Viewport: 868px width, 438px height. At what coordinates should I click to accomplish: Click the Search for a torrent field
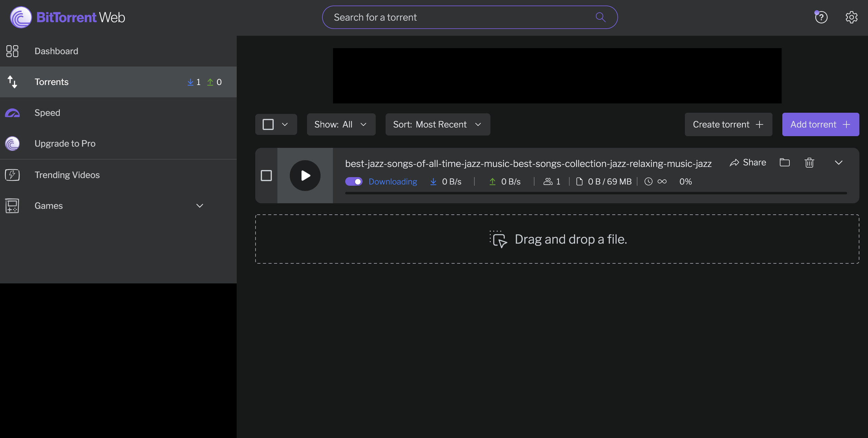(x=458, y=17)
